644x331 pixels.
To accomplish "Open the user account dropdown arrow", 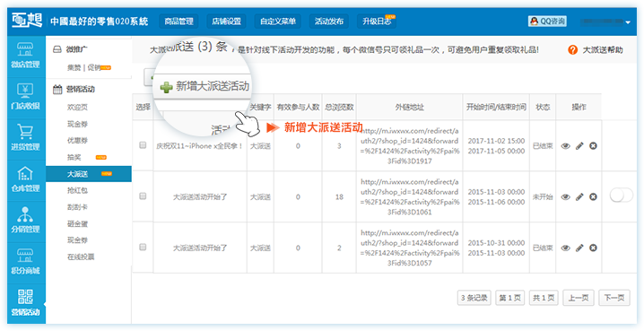I will point(628,22).
